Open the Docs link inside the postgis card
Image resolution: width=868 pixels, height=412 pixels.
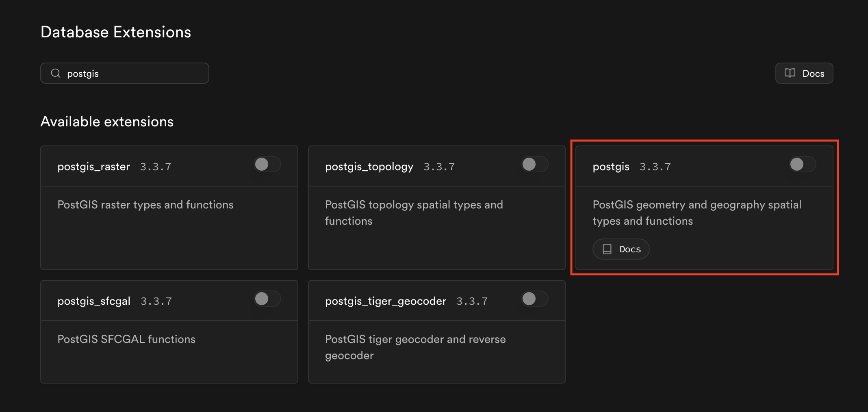621,249
